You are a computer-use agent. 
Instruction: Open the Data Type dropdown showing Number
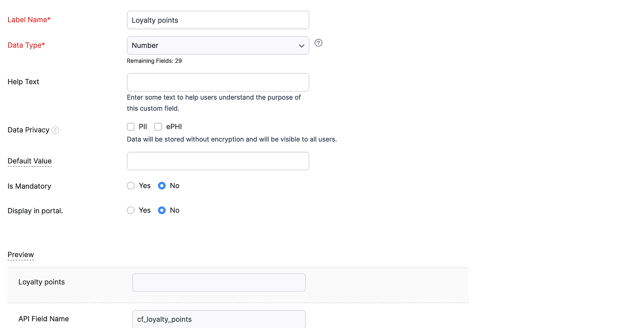click(218, 45)
